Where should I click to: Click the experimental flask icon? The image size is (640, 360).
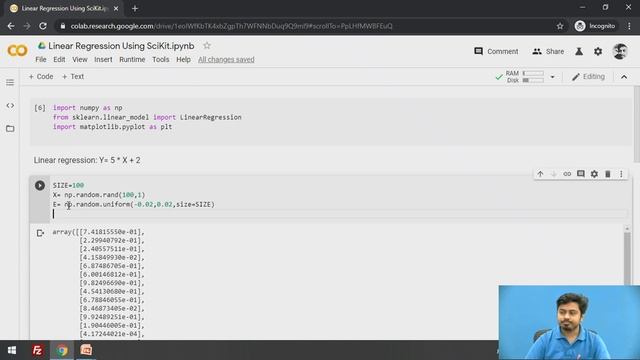(x=579, y=51)
